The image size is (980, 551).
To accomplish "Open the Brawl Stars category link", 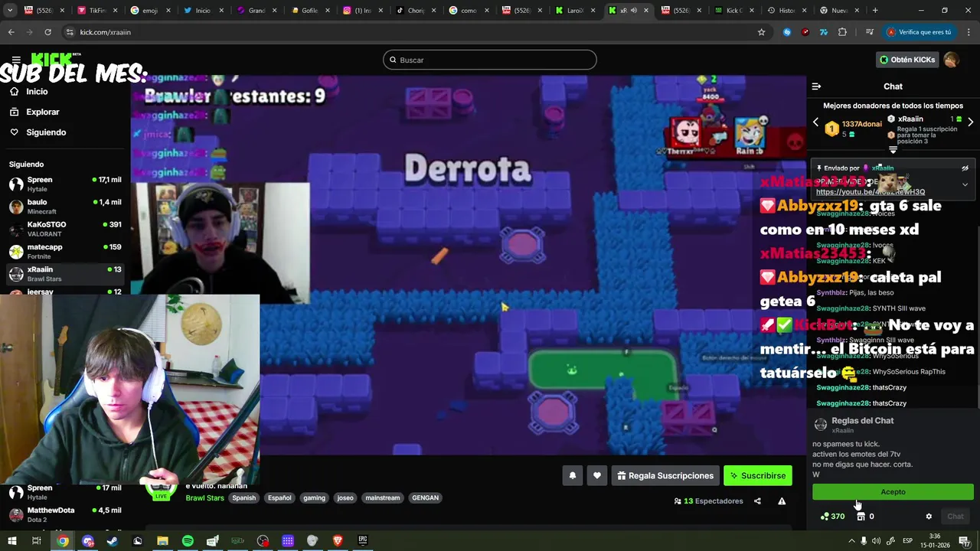I will click(204, 498).
